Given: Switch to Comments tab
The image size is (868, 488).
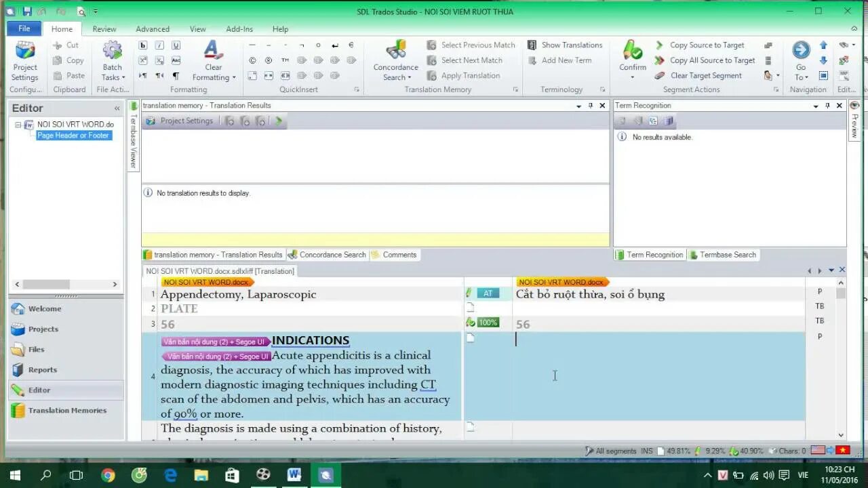Looking at the screenshot, I should (394, 255).
